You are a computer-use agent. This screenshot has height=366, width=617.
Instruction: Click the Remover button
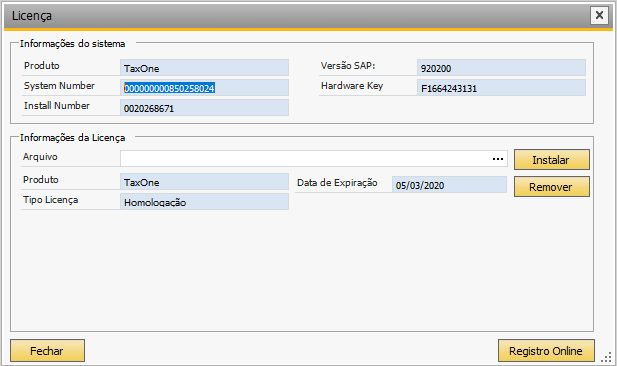click(x=552, y=187)
